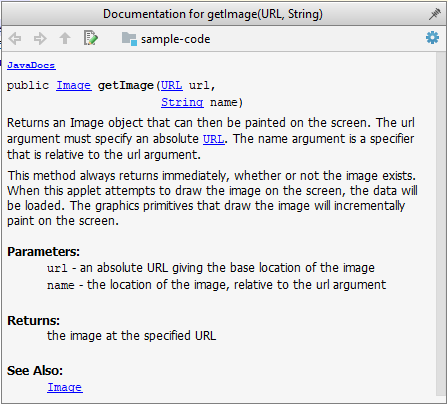Click the Forward navigation arrow
The height and width of the screenshot is (405, 448).
click(x=40, y=39)
